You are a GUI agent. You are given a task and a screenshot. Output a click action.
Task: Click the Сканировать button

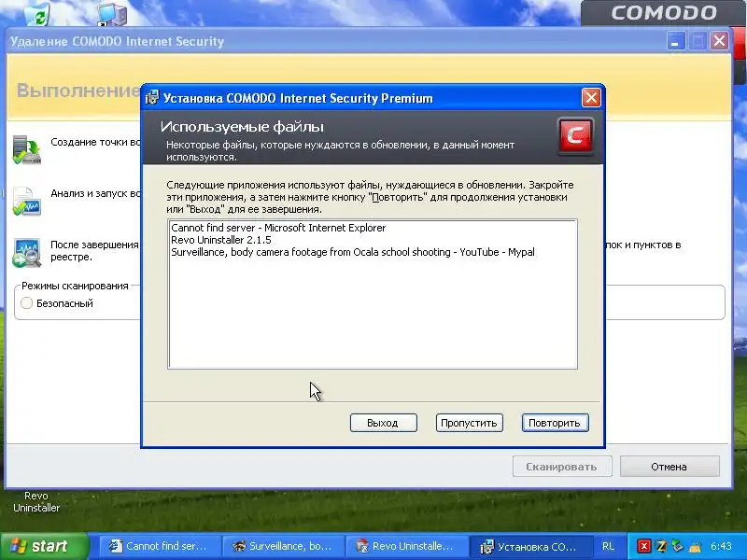coord(562,467)
